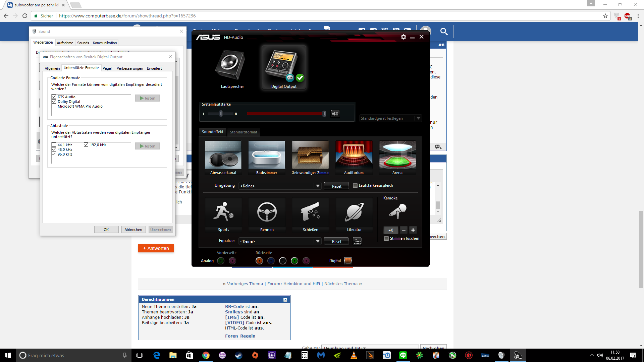Click the Digital connector icon

point(348,260)
